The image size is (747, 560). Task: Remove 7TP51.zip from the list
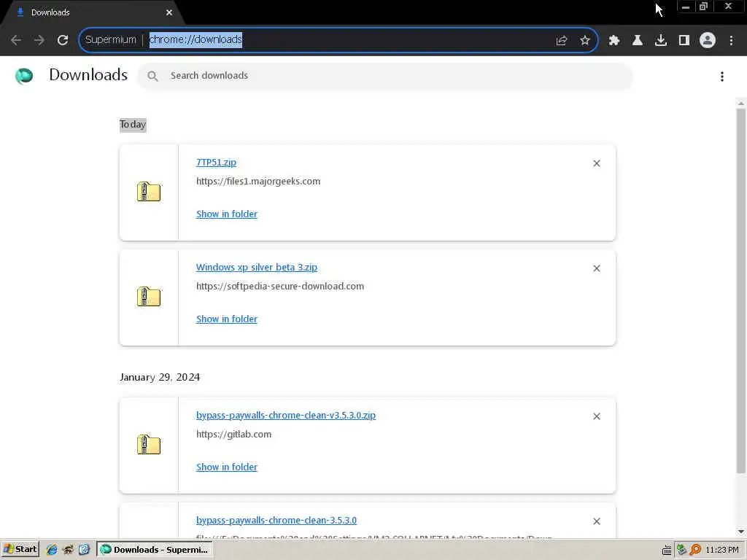(x=597, y=163)
